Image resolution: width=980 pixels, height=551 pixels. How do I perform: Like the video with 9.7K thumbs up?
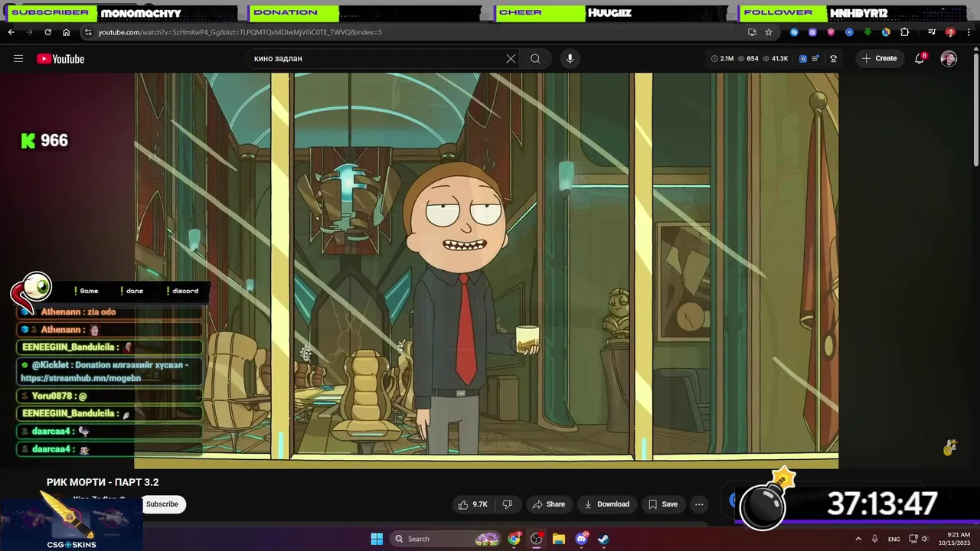tap(472, 504)
